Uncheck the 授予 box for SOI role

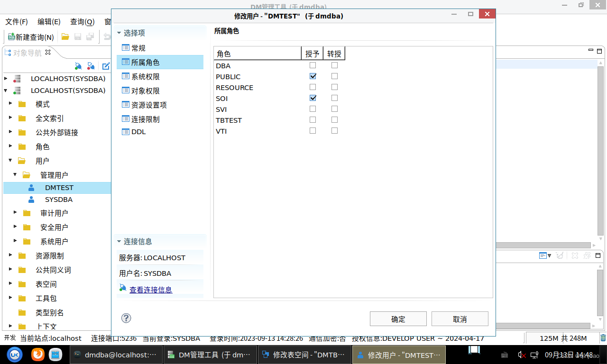pyautogui.click(x=313, y=98)
